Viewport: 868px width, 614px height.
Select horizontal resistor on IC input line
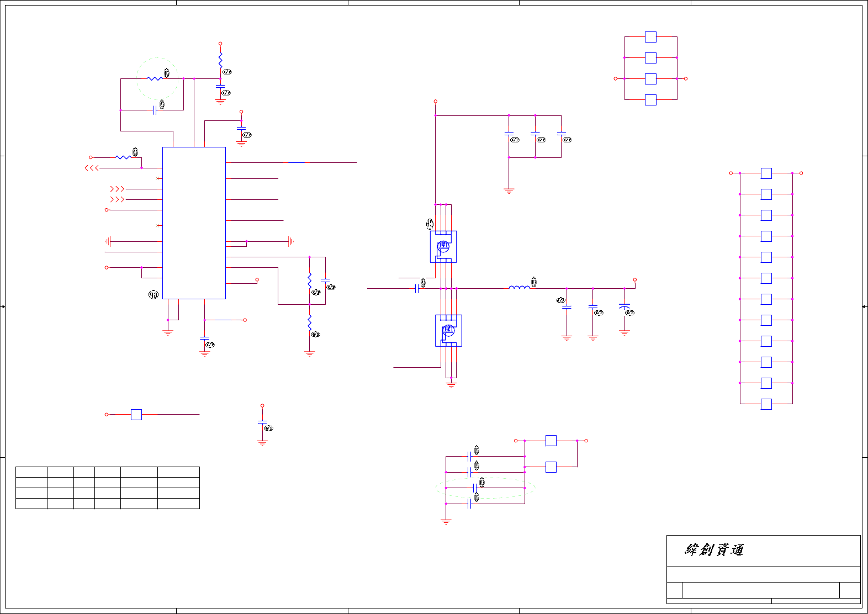[x=124, y=157]
